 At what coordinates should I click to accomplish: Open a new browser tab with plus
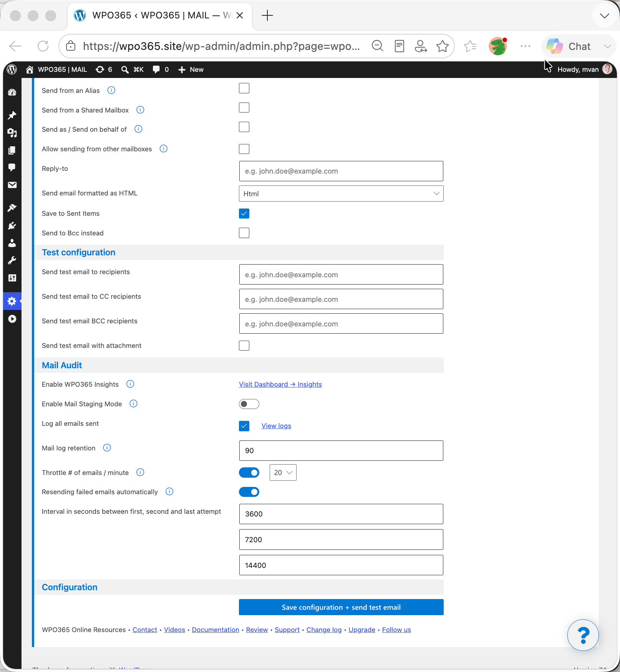tap(267, 16)
